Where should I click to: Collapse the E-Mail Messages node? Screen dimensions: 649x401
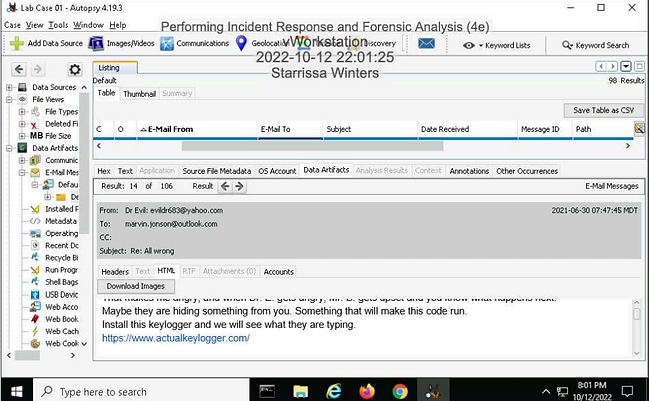[22, 173]
